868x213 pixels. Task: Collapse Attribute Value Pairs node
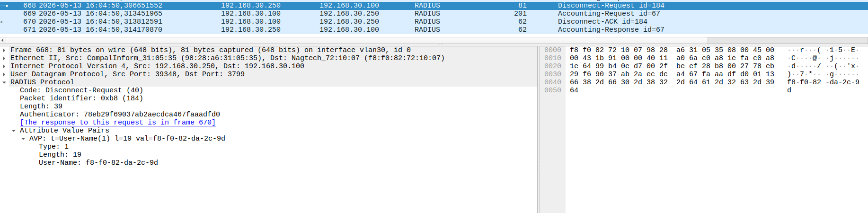coord(14,131)
